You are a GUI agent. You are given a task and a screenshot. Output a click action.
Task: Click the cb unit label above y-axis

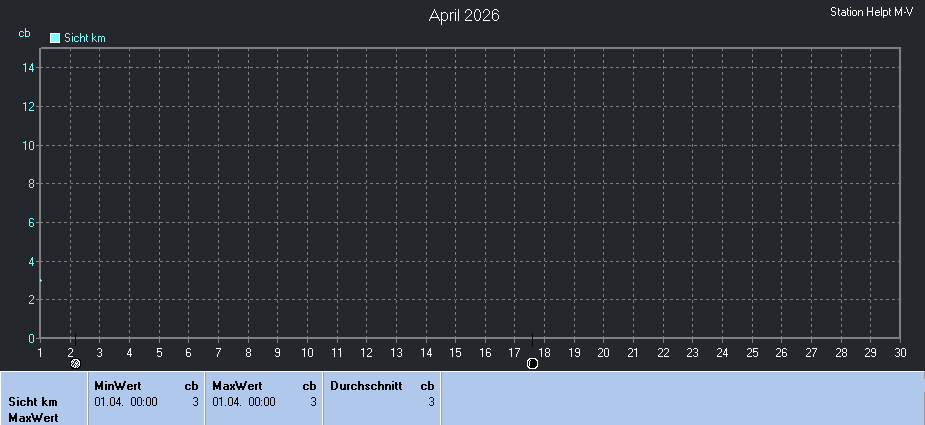coord(24,33)
